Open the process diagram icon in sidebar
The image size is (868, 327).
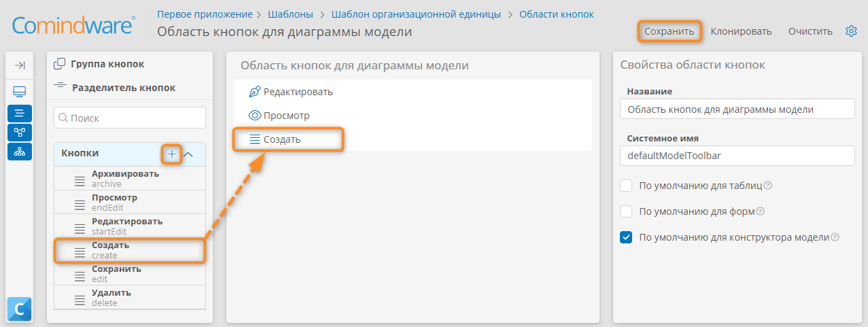[x=20, y=133]
